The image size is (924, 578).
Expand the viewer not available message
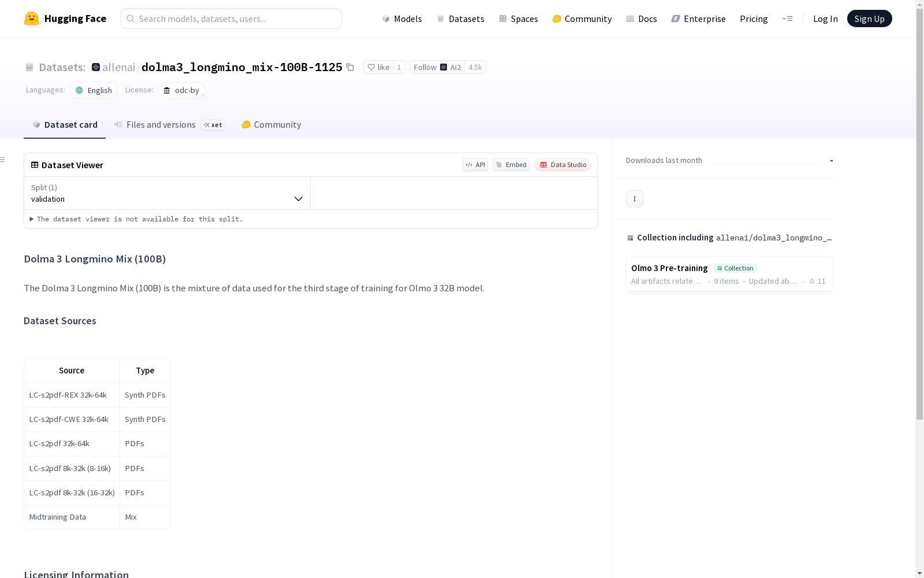[137, 219]
